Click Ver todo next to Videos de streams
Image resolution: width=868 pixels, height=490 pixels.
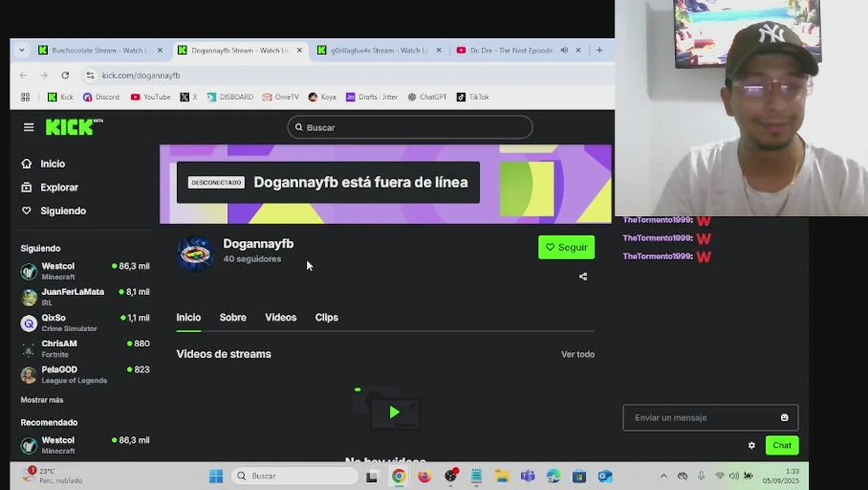click(x=578, y=354)
